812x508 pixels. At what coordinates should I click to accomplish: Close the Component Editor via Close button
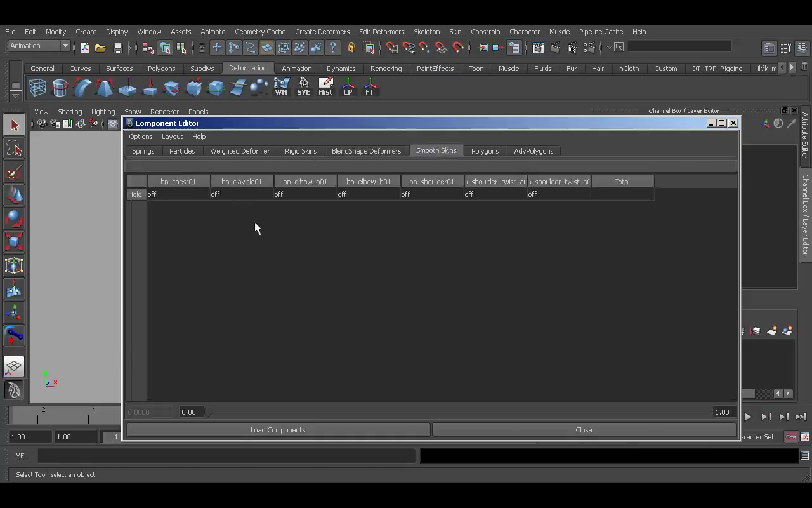[x=583, y=430]
